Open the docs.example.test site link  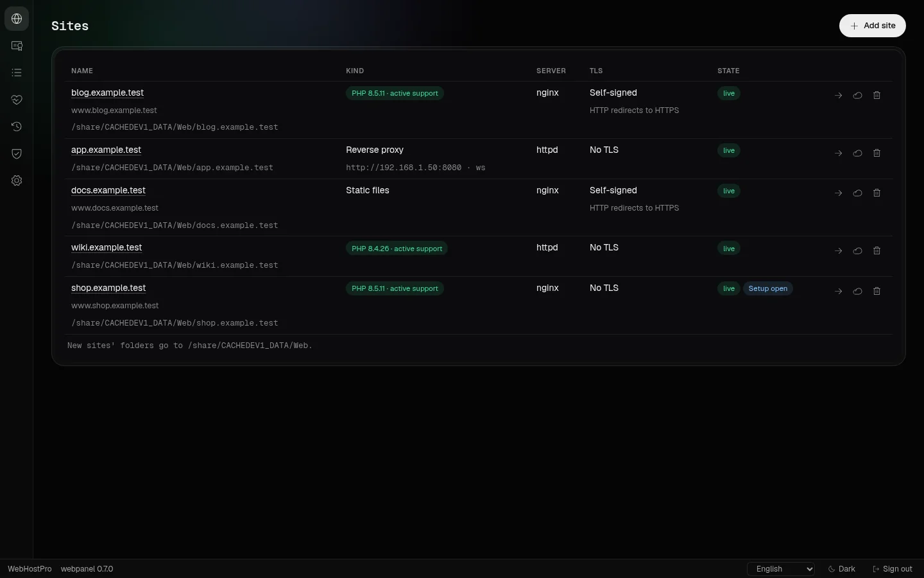pos(108,190)
